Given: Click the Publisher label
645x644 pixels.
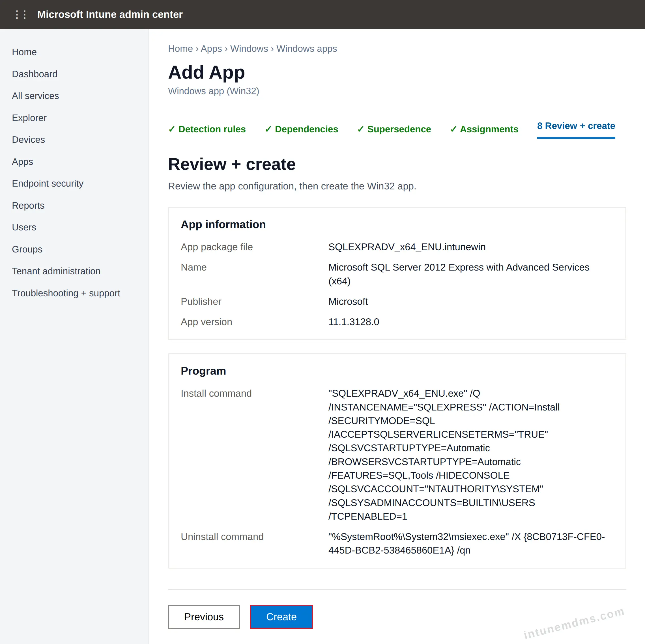Looking at the screenshot, I should [201, 302].
